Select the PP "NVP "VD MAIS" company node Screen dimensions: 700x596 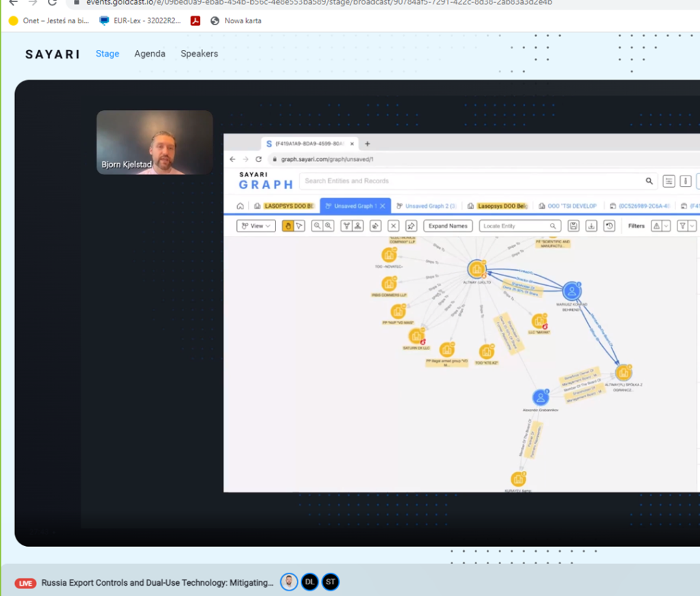click(398, 311)
